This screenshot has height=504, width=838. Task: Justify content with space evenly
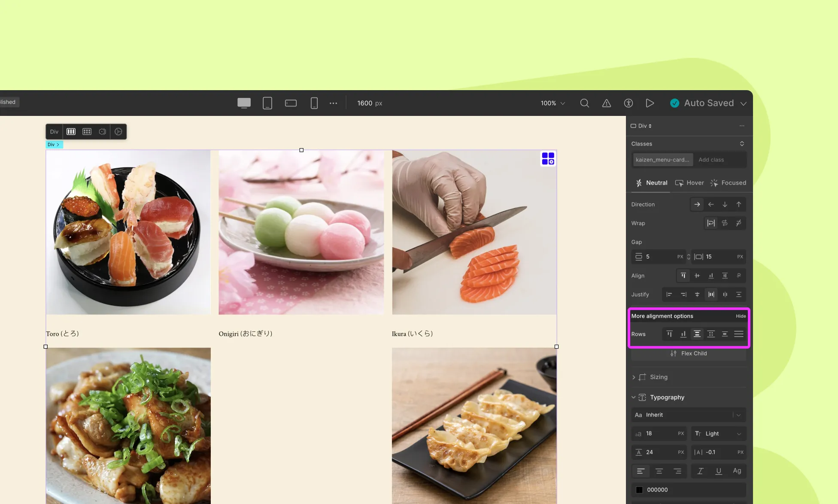[x=739, y=295]
